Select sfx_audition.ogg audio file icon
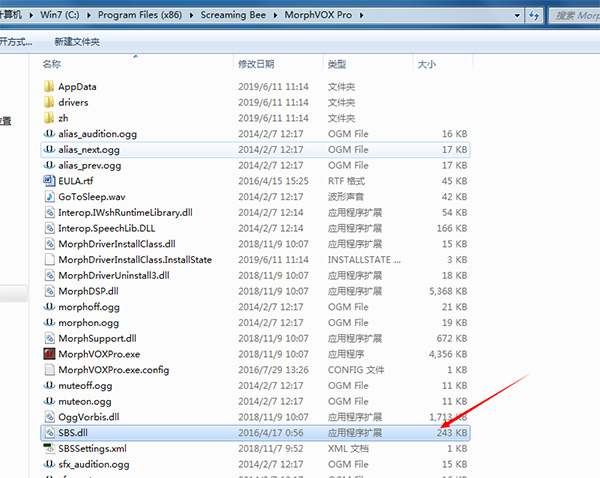The width and height of the screenshot is (600, 478). tap(49, 464)
